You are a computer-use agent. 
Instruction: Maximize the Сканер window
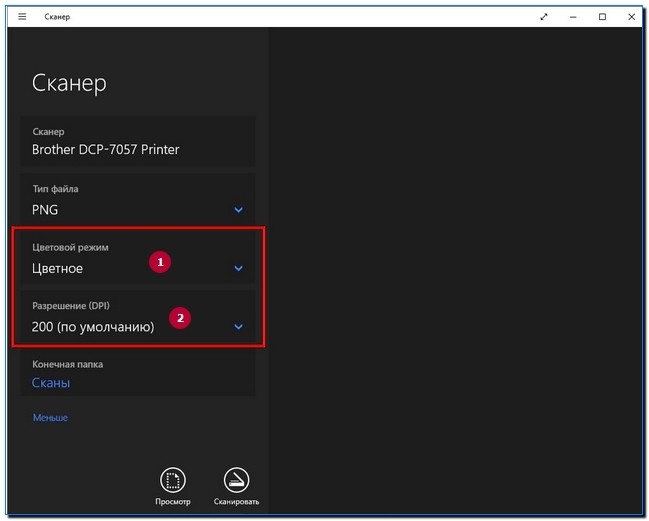point(602,17)
